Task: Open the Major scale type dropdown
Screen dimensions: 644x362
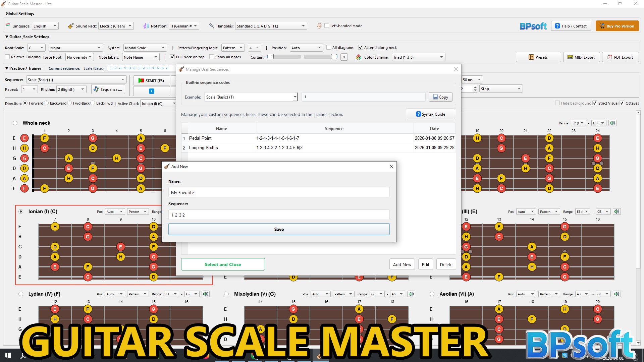Action: (x=75, y=48)
